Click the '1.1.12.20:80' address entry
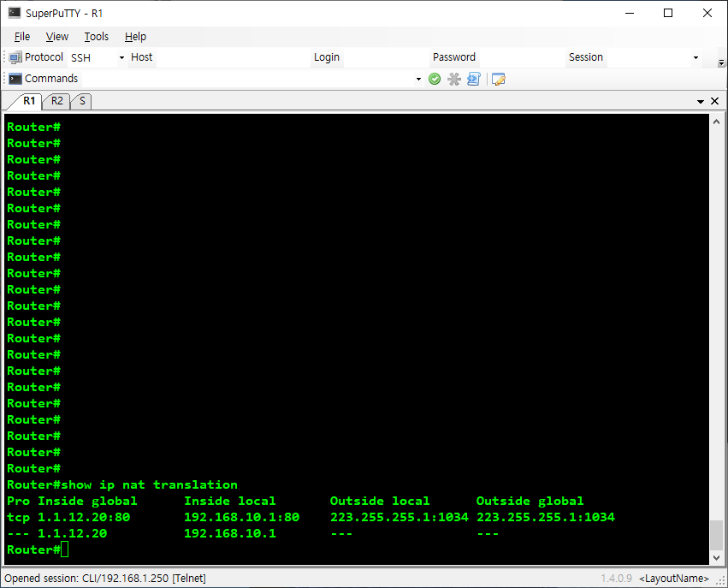Viewport: 728px width, 588px height. tap(84, 518)
